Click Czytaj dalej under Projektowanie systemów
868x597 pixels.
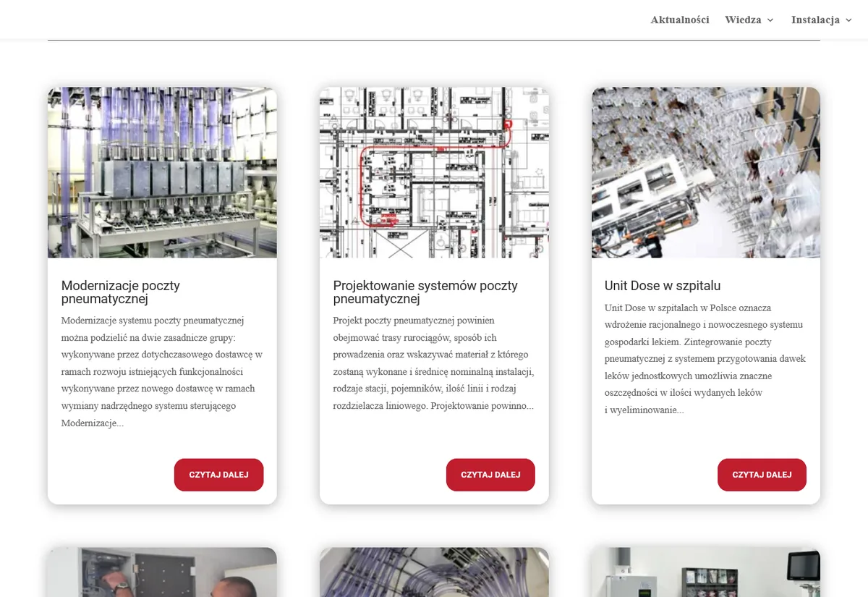490,475
